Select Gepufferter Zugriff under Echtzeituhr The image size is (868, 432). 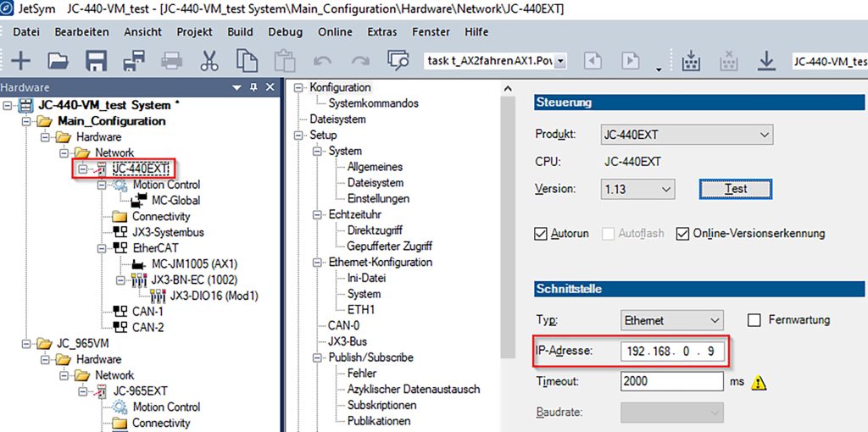390,246
